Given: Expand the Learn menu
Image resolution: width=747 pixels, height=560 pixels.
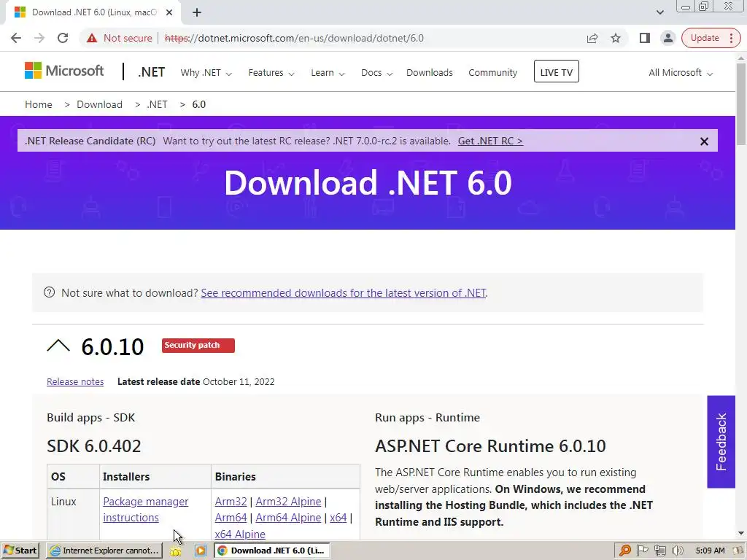Looking at the screenshot, I should (x=328, y=73).
